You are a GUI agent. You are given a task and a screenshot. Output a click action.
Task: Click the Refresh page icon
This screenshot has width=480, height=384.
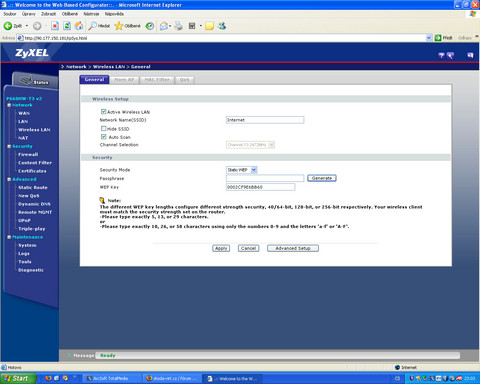pos(67,26)
